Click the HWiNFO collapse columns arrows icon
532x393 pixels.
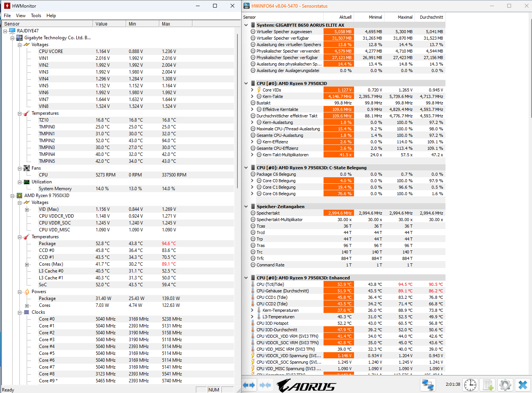265,385
